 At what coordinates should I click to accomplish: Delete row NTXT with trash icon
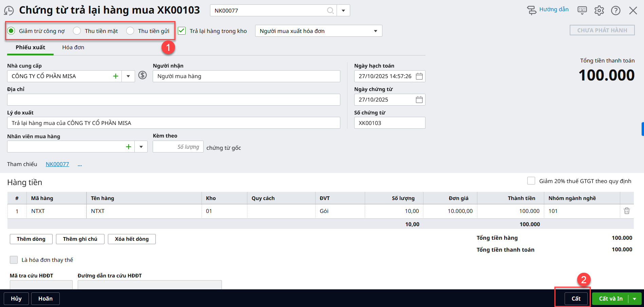626,211
